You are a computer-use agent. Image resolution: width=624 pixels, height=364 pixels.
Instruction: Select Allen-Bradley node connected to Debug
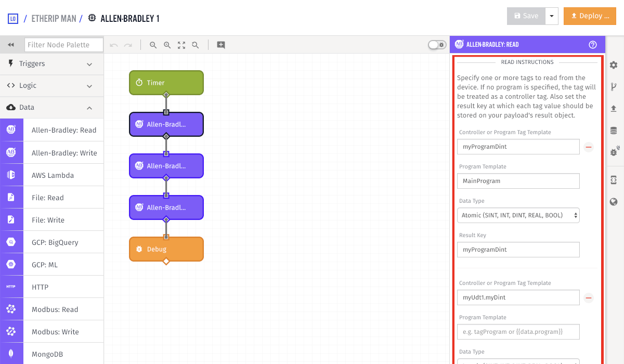pyautogui.click(x=166, y=207)
